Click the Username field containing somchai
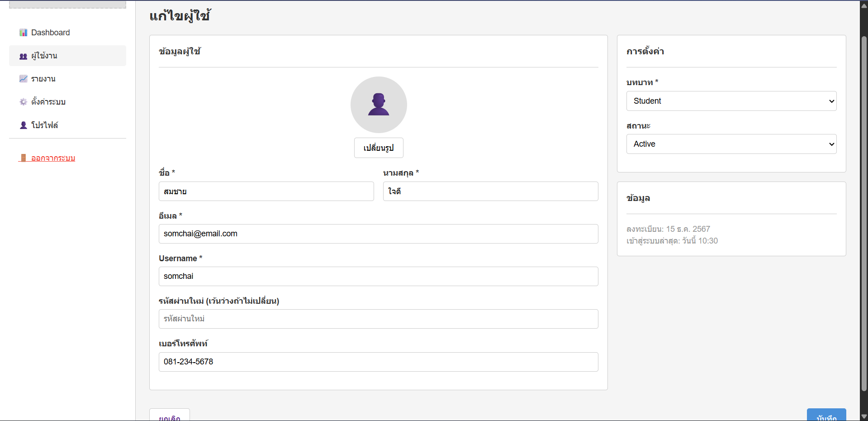 point(378,276)
